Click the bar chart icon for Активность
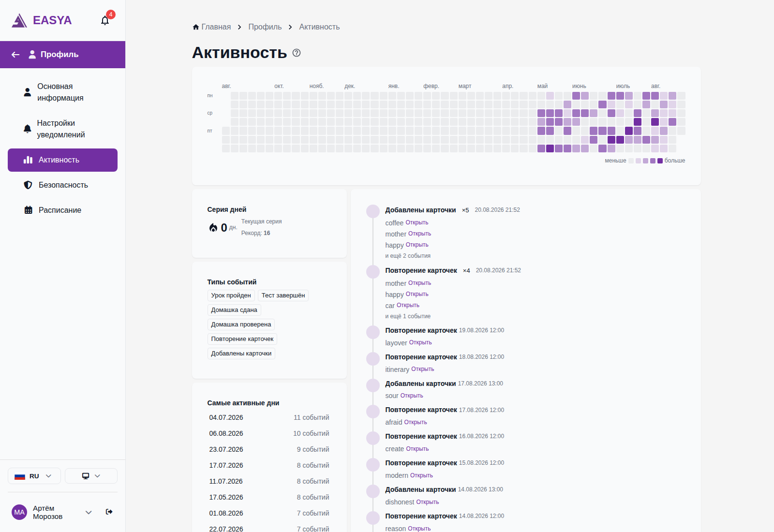This screenshot has width=774, height=532. click(28, 160)
